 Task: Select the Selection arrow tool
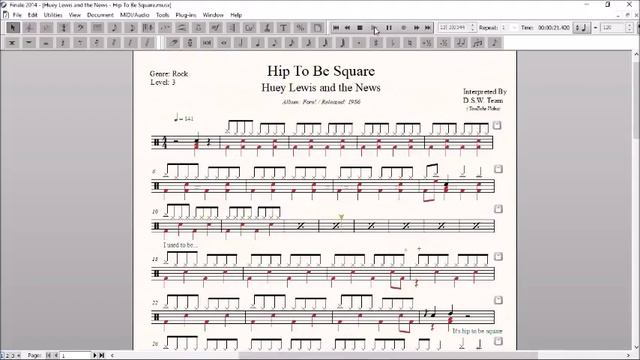(x=13, y=28)
